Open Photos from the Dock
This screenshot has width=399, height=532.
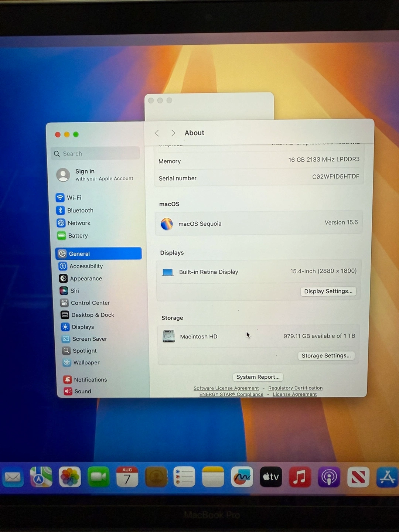[x=70, y=477]
